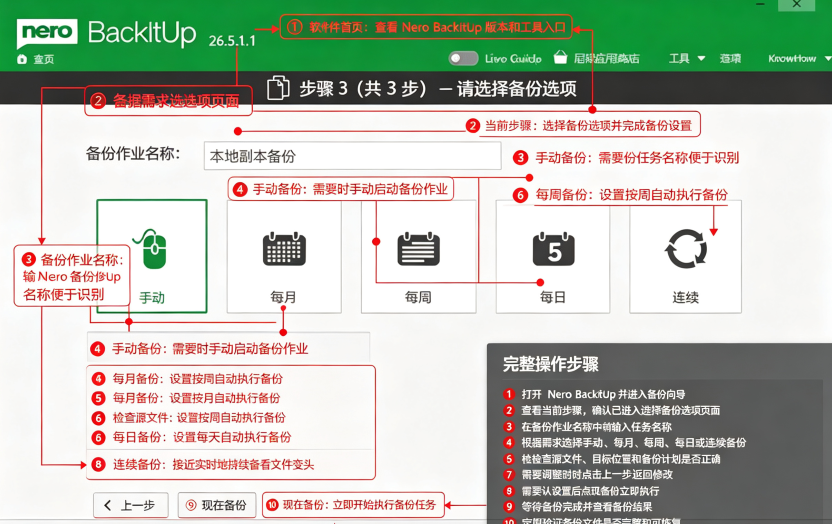Viewport: 832px width, 524px height.
Task: Open the Nero app store basket icon
Action: tap(560, 57)
